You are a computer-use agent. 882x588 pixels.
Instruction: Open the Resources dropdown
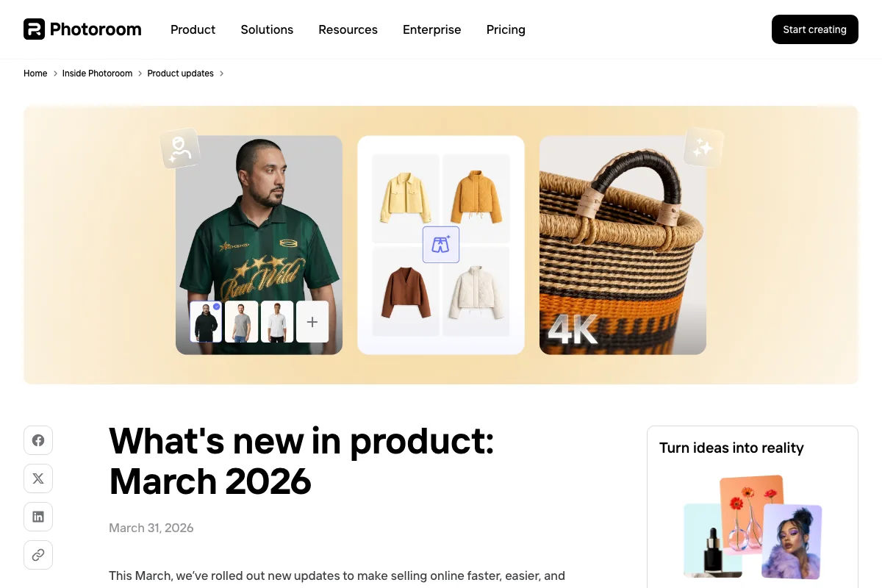pyautogui.click(x=348, y=29)
